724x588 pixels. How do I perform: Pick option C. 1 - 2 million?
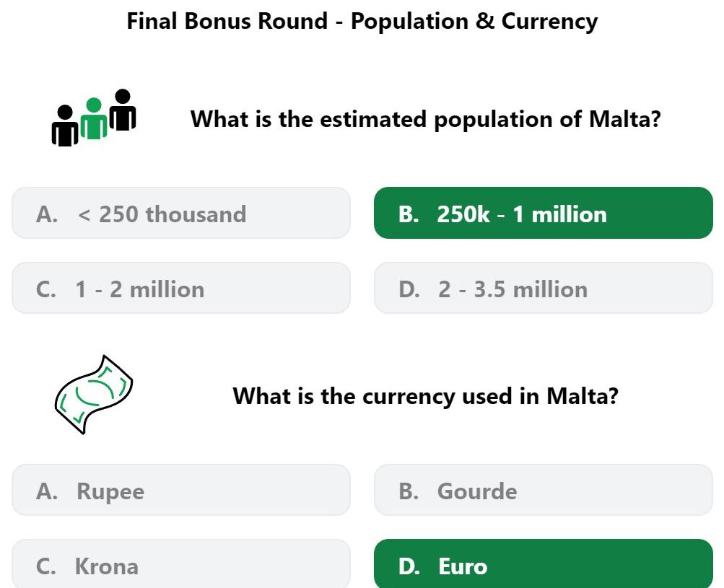(x=181, y=288)
